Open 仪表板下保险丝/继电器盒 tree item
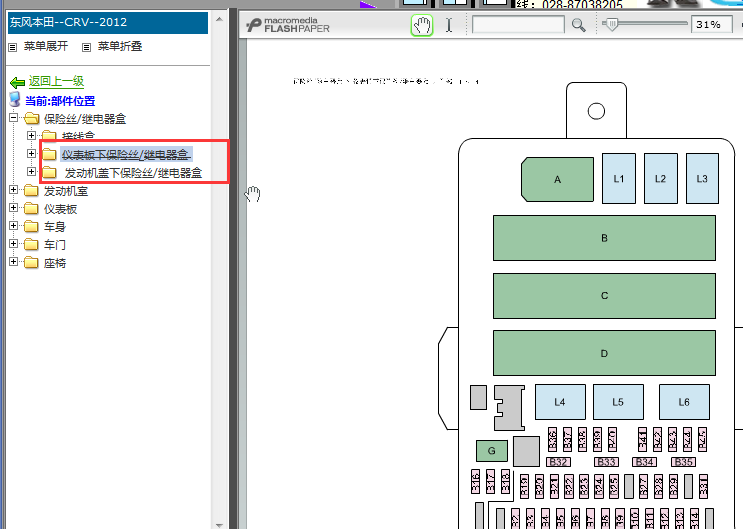 tap(127, 155)
